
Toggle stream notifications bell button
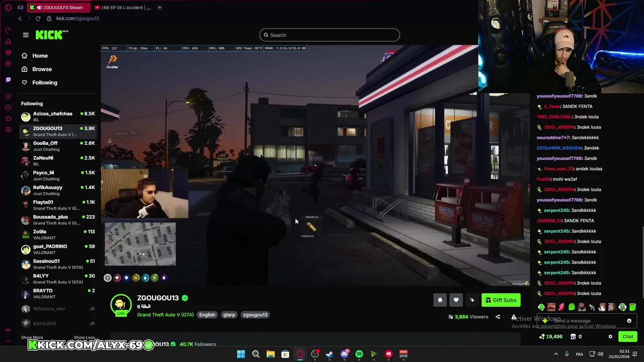pos(440,300)
